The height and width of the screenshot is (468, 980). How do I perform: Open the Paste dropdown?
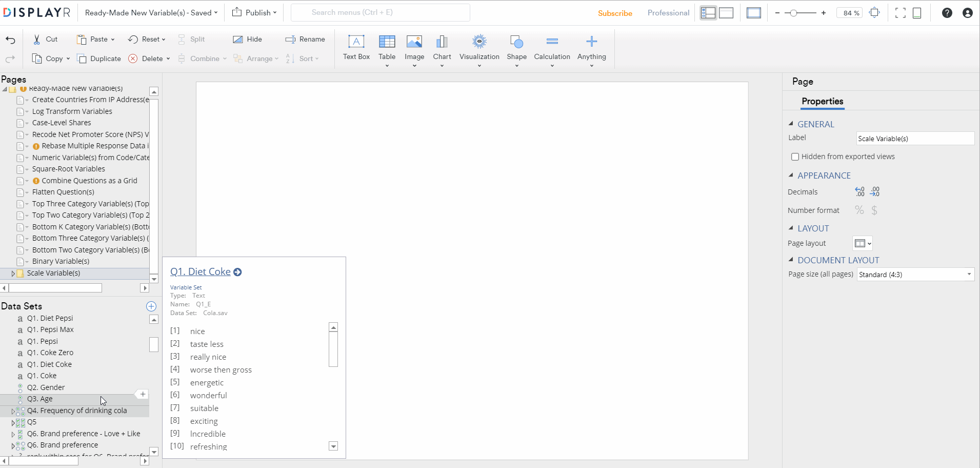coord(112,40)
